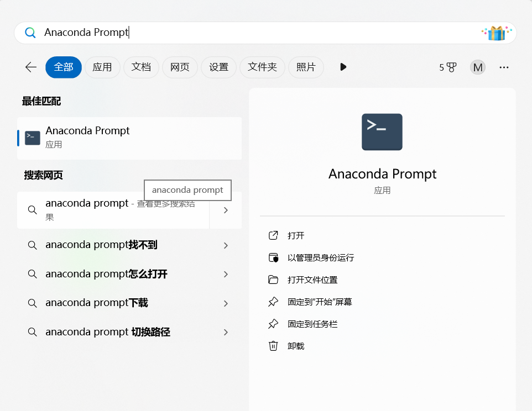Click magnifier icon of 找不到 suggestion
This screenshot has width=532, height=411.
coord(32,245)
